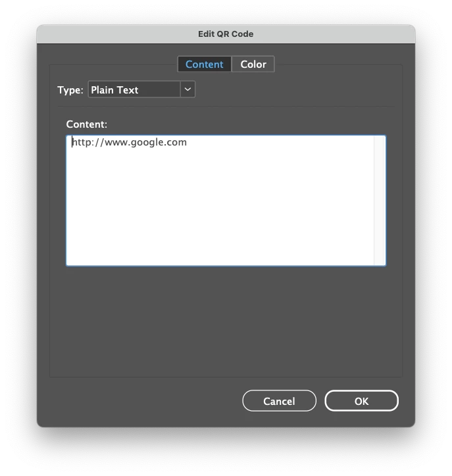Select the Content tab
This screenshot has height=476, width=452.
click(205, 64)
